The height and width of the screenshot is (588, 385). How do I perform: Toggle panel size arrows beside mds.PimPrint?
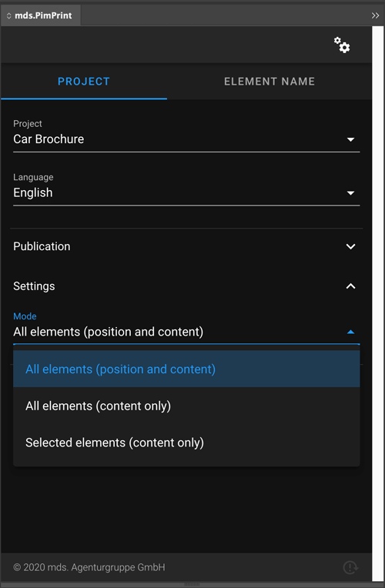[8, 15]
